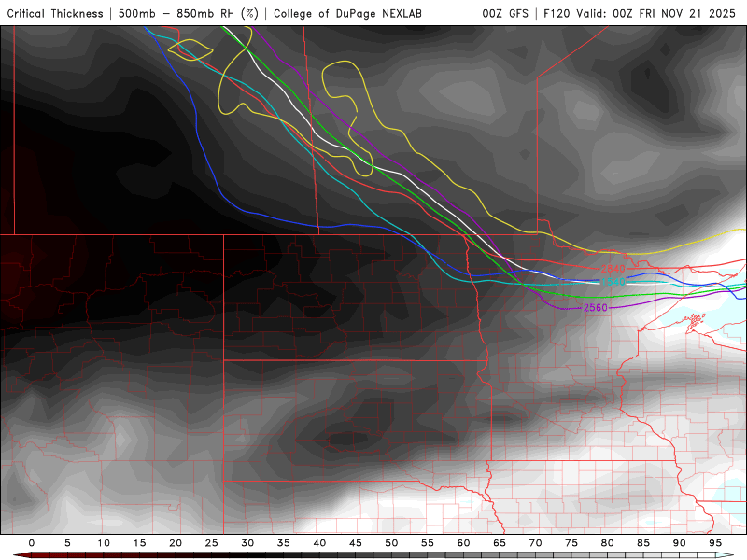Click the "00Z GFS" model run label
The width and height of the screenshot is (747, 560).
[505, 14]
